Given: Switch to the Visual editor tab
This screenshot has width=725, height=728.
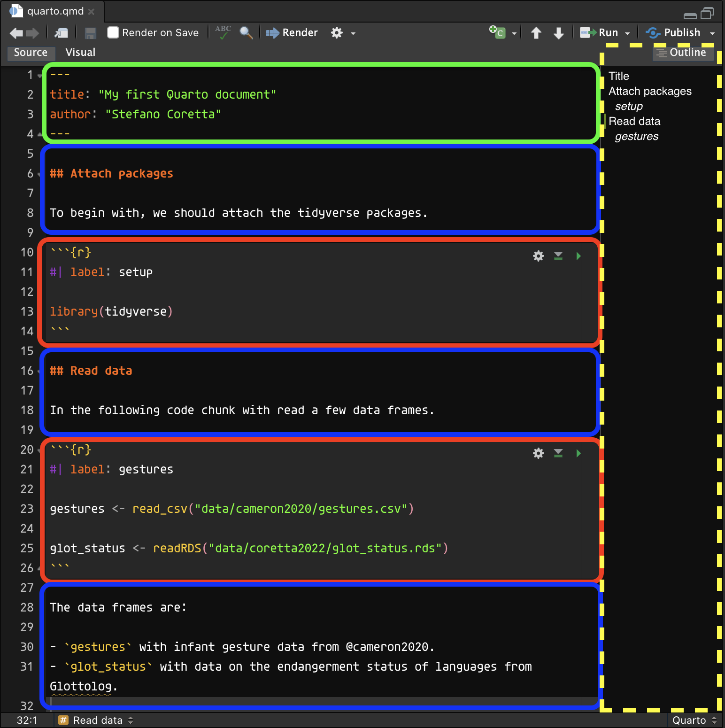Looking at the screenshot, I should [80, 52].
